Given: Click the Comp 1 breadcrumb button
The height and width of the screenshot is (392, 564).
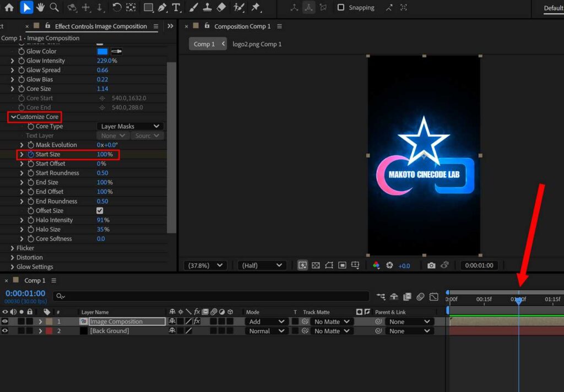Looking at the screenshot, I should pyautogui.click(x=208, y=44).
